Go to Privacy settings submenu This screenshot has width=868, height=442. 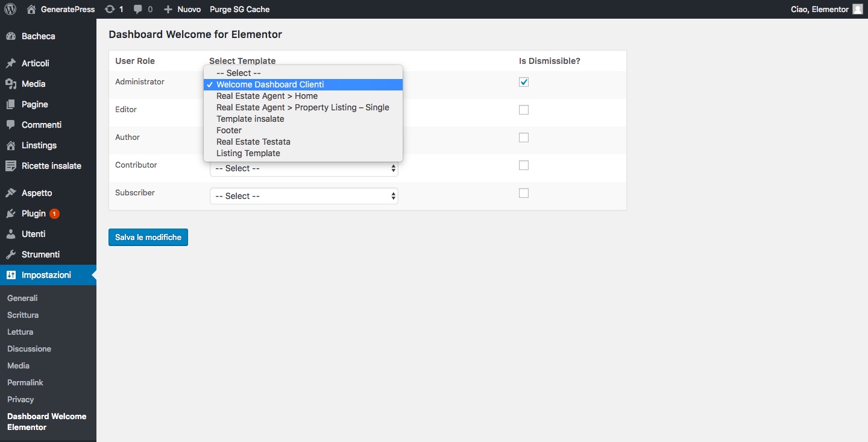[20, 399]
